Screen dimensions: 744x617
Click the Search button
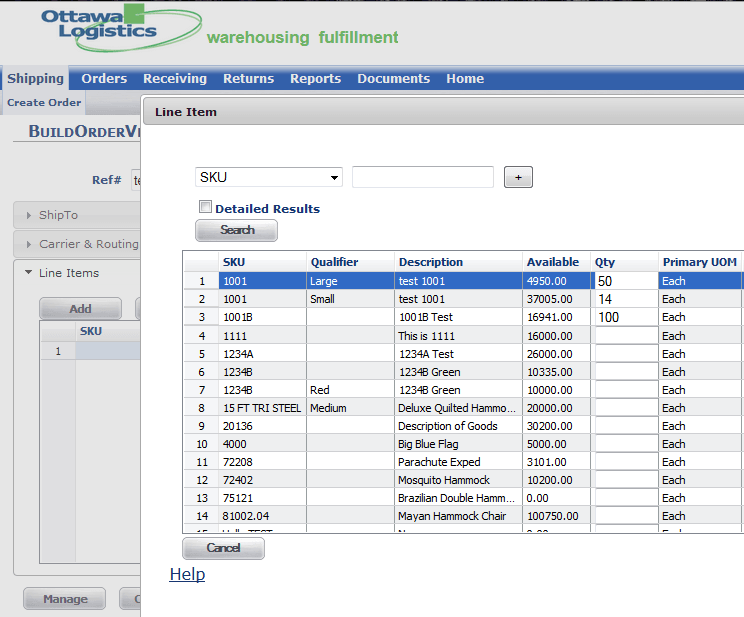point(236,230)
